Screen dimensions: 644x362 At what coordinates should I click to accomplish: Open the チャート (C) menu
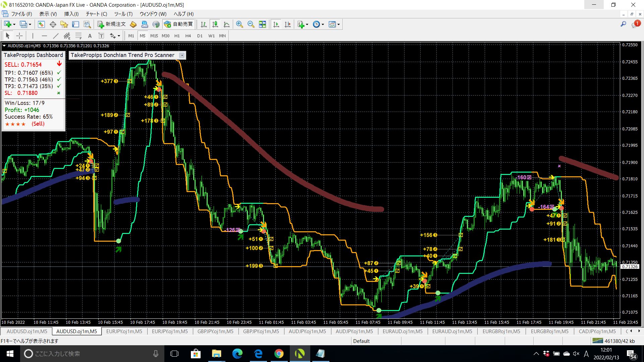point(96,14)
